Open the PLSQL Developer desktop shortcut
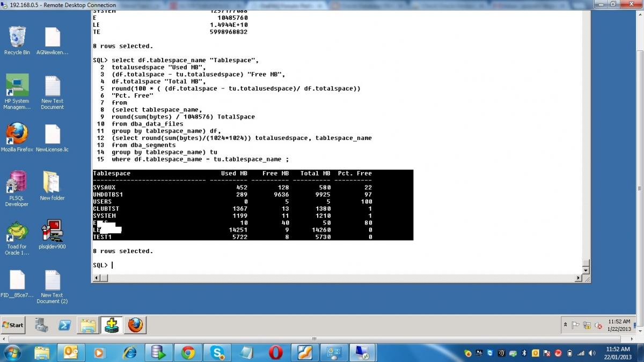The height and width of the screenshot is (362, 644). tap(17, 183)
